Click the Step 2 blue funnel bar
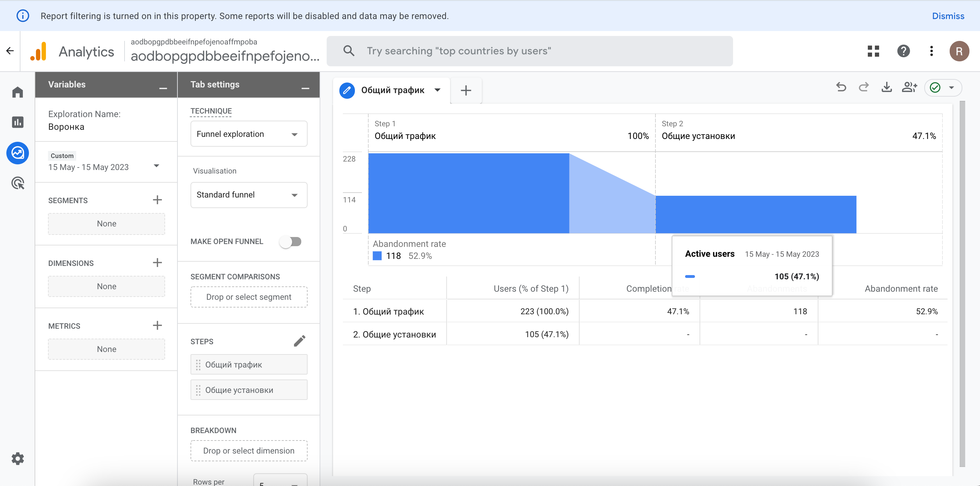980x486 pixels. click(756, 214)
